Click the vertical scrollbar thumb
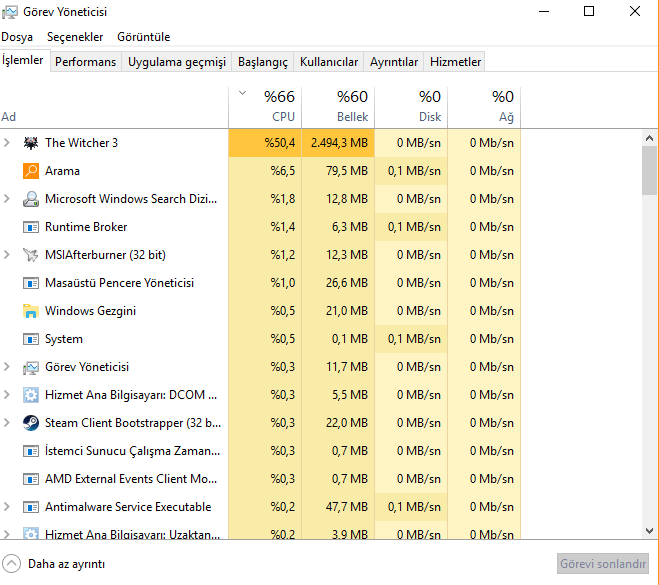 coord(648,170)
